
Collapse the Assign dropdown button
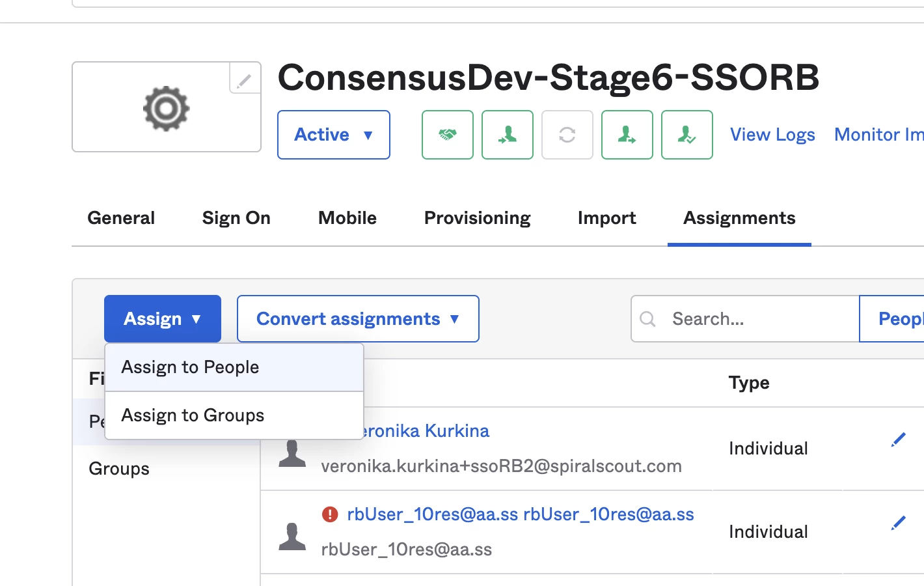(x=162, y=318)
